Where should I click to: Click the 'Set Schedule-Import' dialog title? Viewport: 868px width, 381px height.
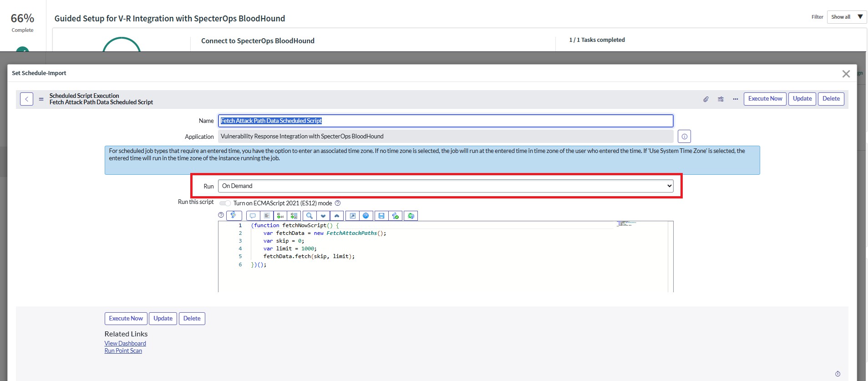[x=39, y=73]
